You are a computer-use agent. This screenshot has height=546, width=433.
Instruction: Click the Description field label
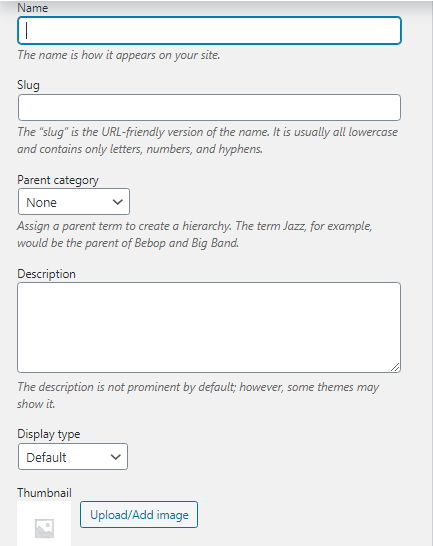coord(46,274)
